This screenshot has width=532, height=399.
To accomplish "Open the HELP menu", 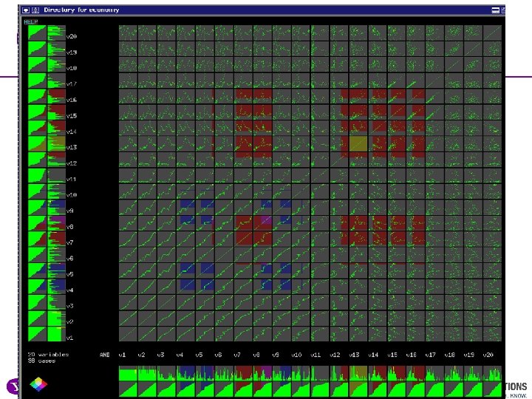I will (30, 21).
